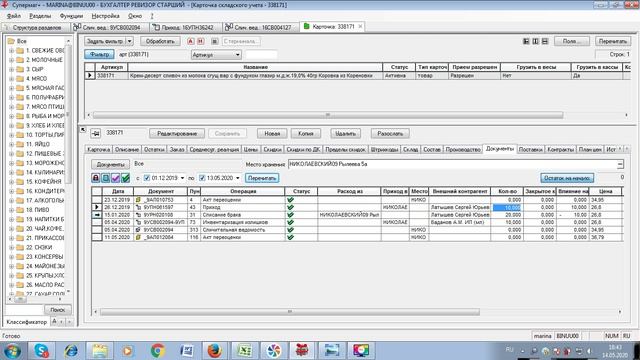Click the documents table's horizontal scrollbar
Viewport: 640px width, 360px height.
pyautogui.click(x=290, y=312)
